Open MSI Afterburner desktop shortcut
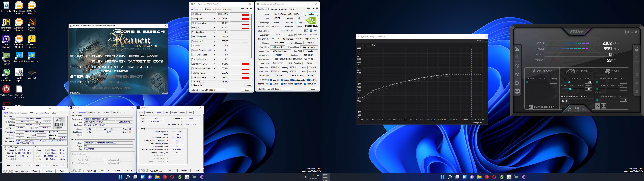The height and width of the screenshot is (181, 644). click(6, 75)
